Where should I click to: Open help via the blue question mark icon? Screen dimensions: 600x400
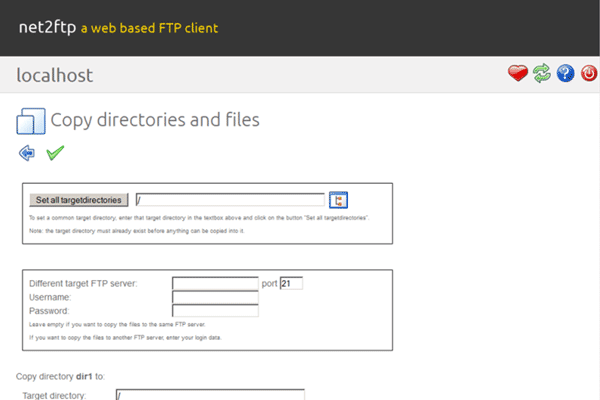[x=565, y=74]
